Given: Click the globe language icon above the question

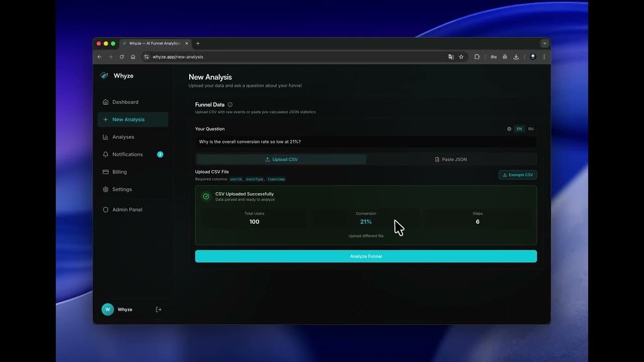Looking at the screenshot, I should pos(509,129).
